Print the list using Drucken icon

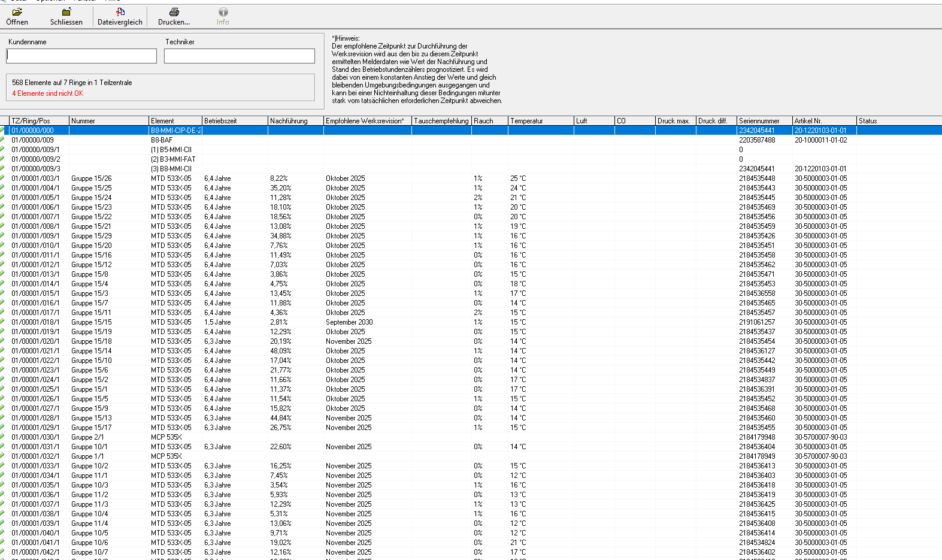point(174,16)
